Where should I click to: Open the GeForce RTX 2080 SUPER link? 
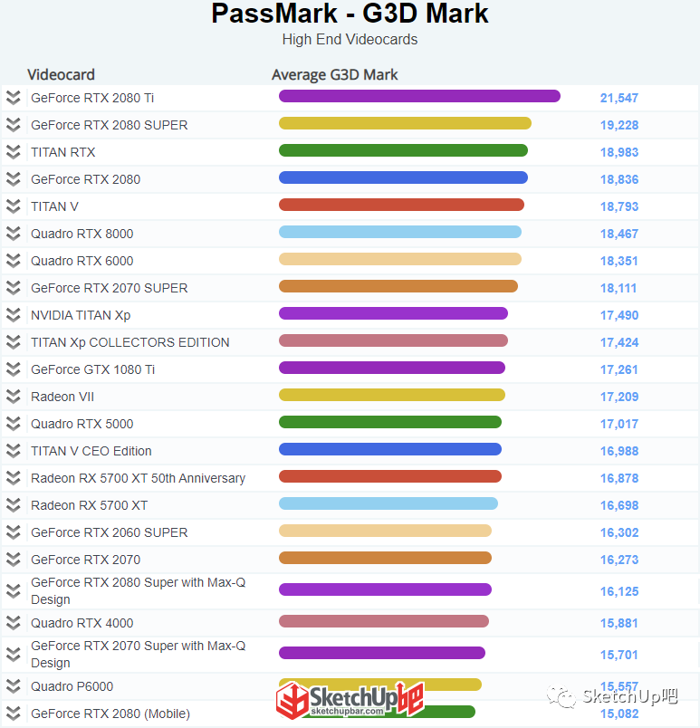pos(109,125)
